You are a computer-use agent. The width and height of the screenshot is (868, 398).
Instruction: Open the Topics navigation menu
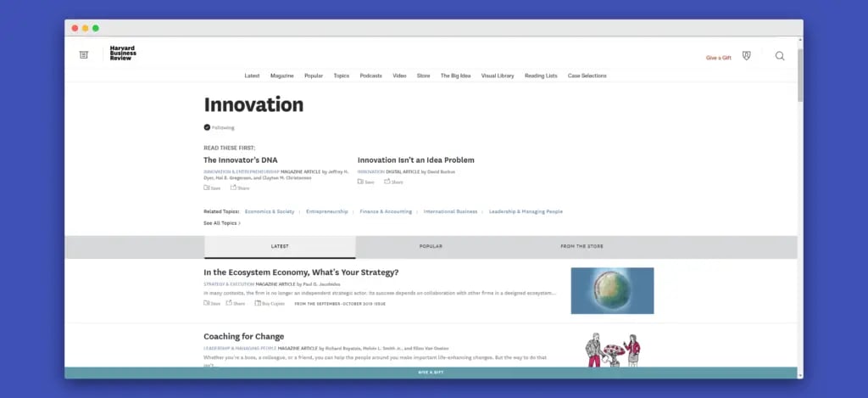341,76
